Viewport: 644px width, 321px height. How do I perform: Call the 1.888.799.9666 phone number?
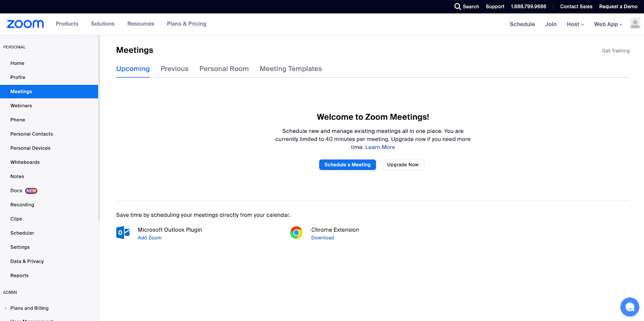coord(528,6)
